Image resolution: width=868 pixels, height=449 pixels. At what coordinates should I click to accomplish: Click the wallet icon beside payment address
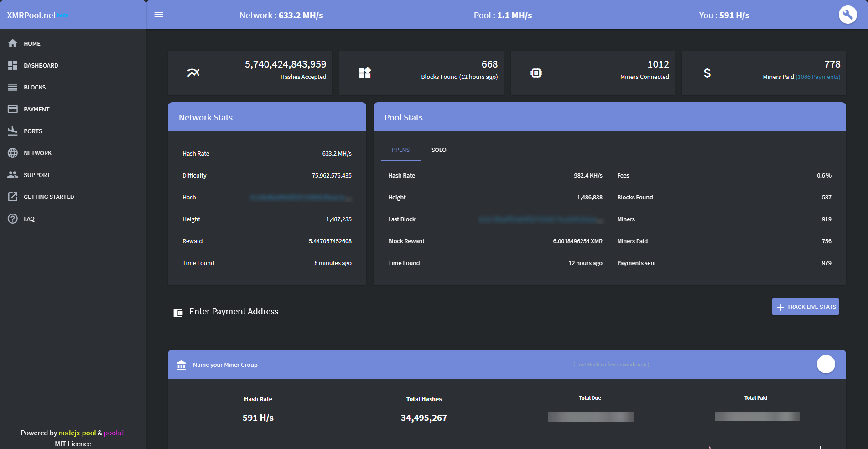(178, 313)
